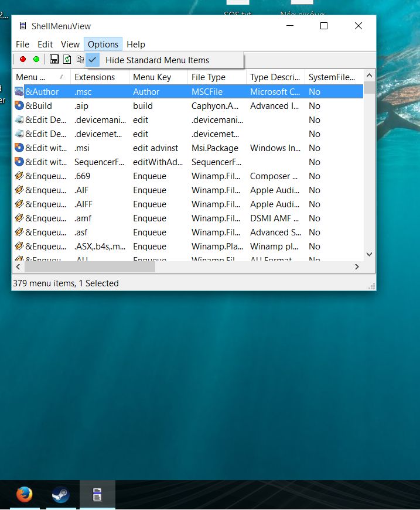Click the '.AIF' extension cell
The height and width of the screenshot is (510, 420).
(x=81, y=190)
